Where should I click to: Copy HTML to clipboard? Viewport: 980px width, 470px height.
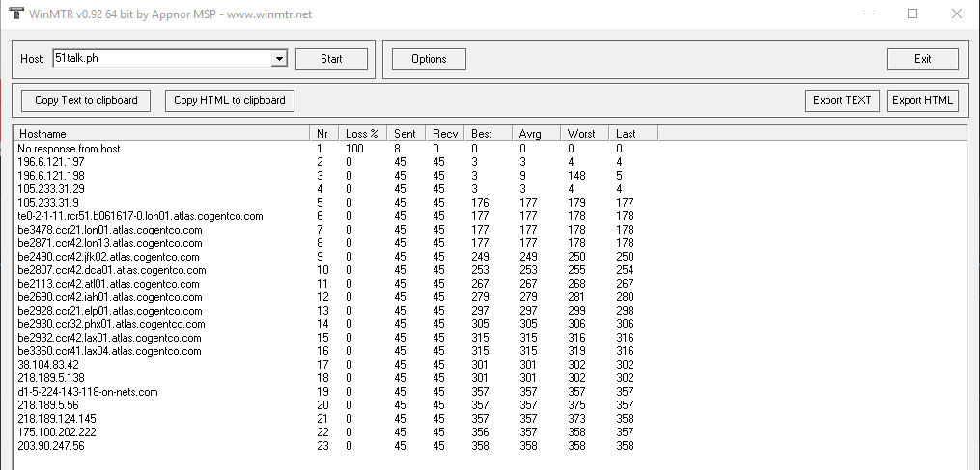tap(230, 100)
